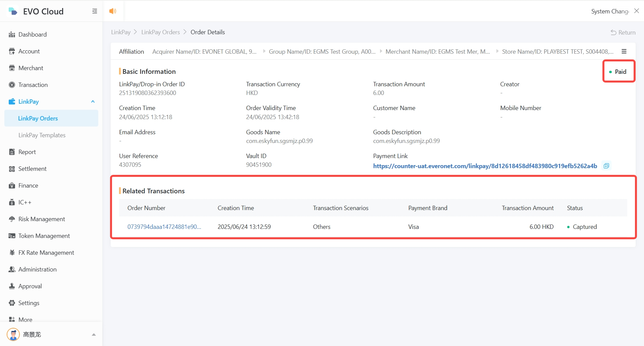Go to LinkPay Orders breadcrumb
The width and height of the screenshot is (644, 346).
[160, 32]
